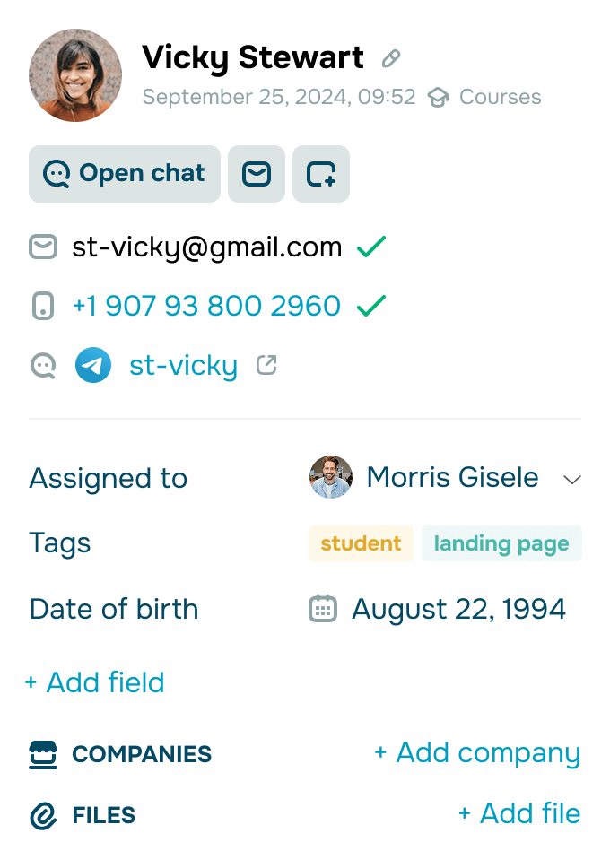610x868 pixels.
Task: Click the green checkmark next to phone number
Action: (x=371, y=306)
